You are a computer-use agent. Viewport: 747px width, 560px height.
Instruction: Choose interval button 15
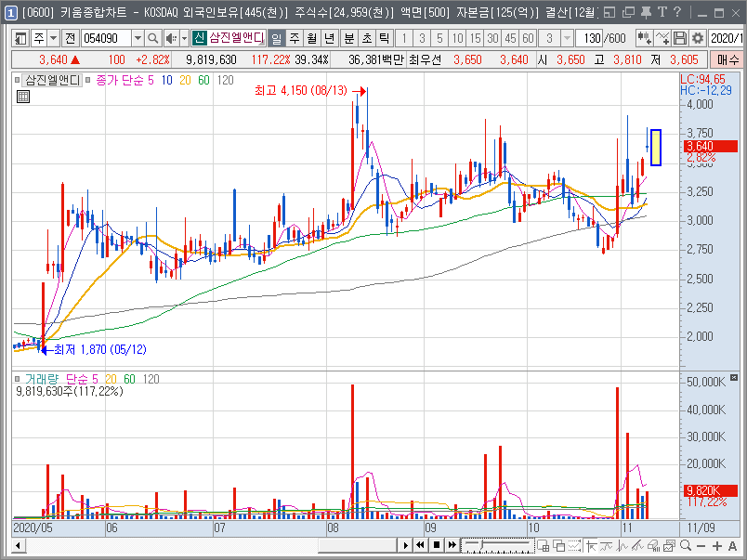(x=475, y=38)
